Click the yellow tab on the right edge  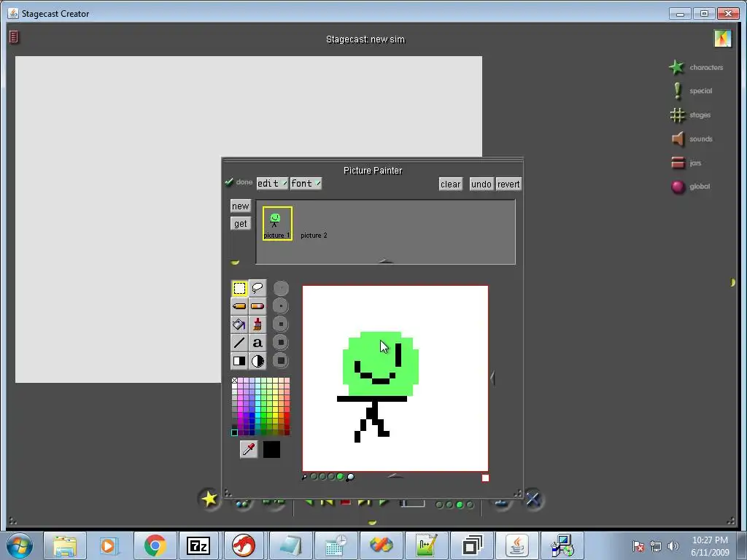[x=732, y=283]
